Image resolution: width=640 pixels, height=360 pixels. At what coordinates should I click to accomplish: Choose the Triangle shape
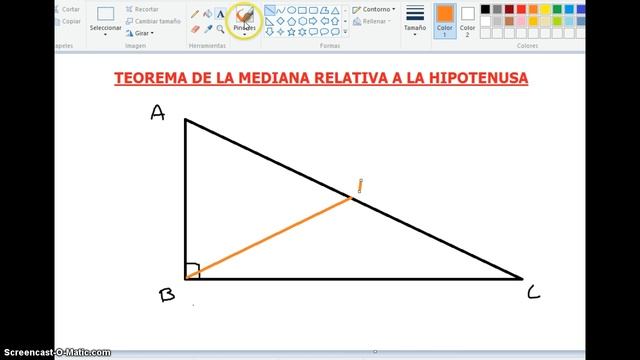coord(335,11)
